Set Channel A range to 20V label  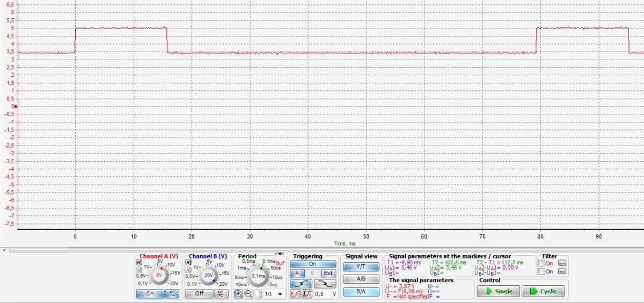pos(174,283)
